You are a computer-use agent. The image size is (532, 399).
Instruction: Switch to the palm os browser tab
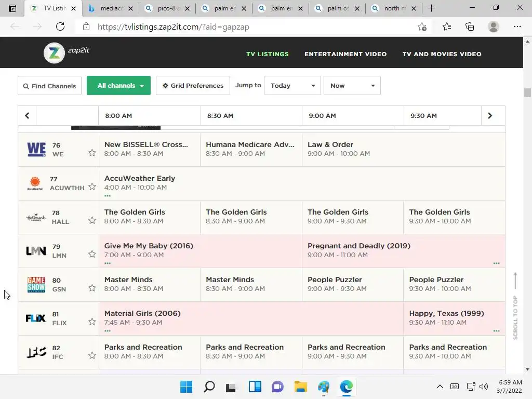click(337, 8)
